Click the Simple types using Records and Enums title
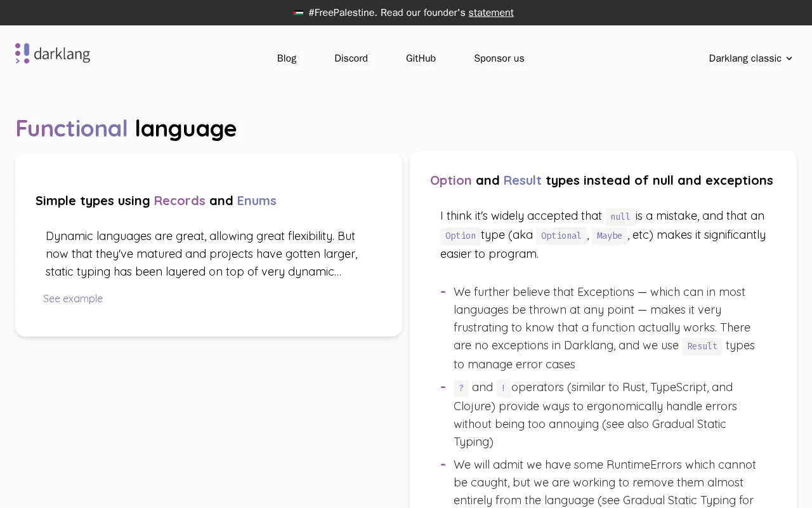 click(156, 201)
